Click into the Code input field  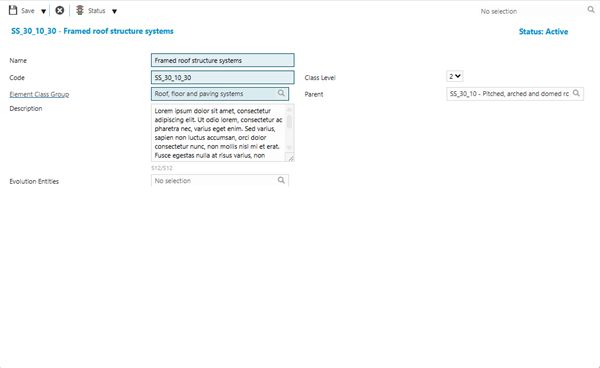click(223, 77)
